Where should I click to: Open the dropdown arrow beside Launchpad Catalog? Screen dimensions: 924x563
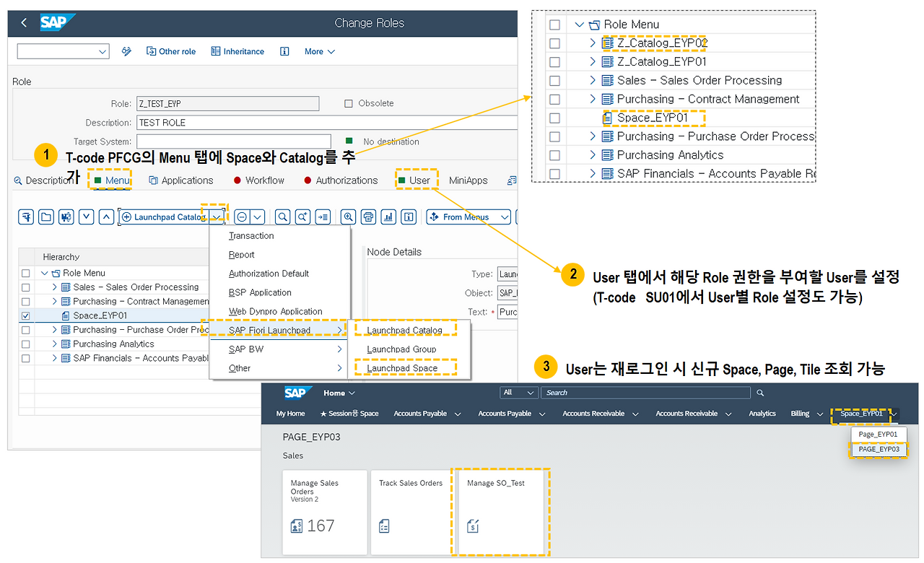click(217, 217)
